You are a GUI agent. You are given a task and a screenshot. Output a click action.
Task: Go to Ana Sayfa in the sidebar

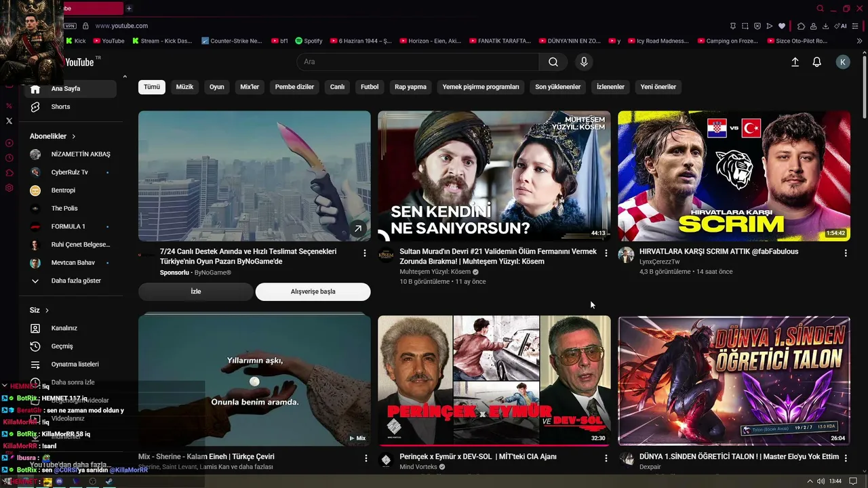[x=71, y=89]
